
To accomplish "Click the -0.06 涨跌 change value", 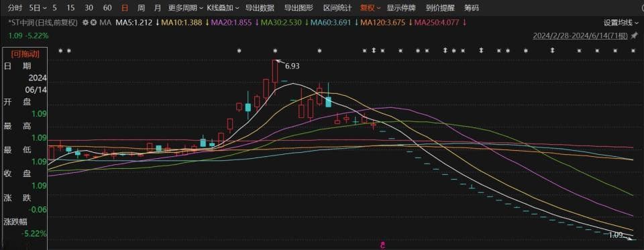I will [38, 210].
